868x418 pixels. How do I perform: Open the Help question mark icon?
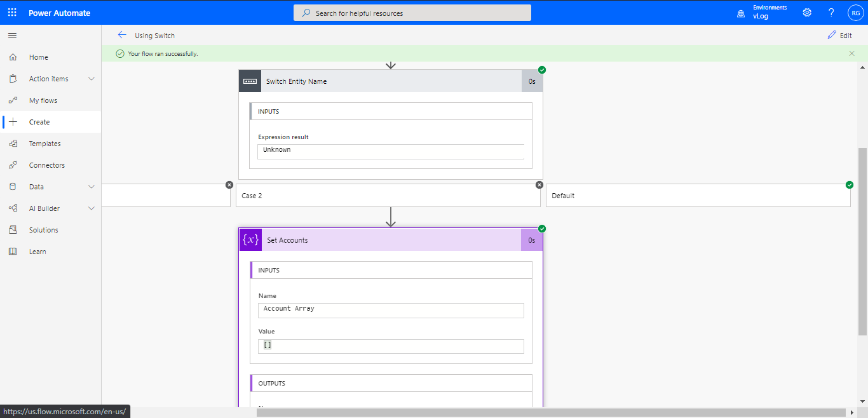pyautogui.click(x=831, y=12)
